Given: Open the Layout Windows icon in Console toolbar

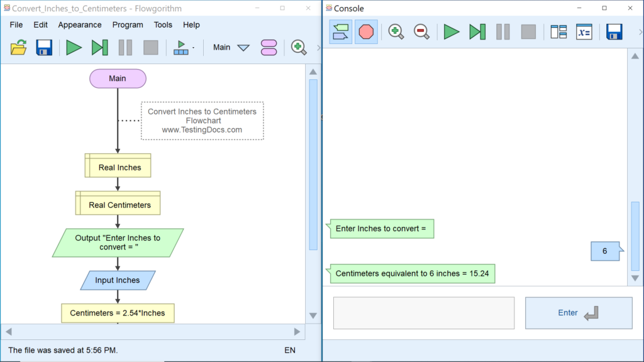Looking at the screenshot, I should pos(558,31).
